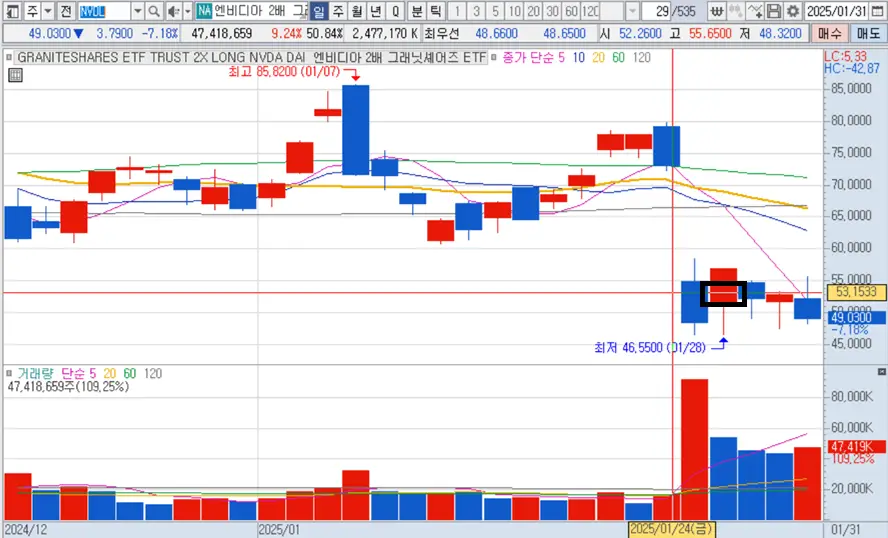This screenshot has height=538, width=888.
Task: Switch to the 년 yearly period tab
Action: [376, 11]
